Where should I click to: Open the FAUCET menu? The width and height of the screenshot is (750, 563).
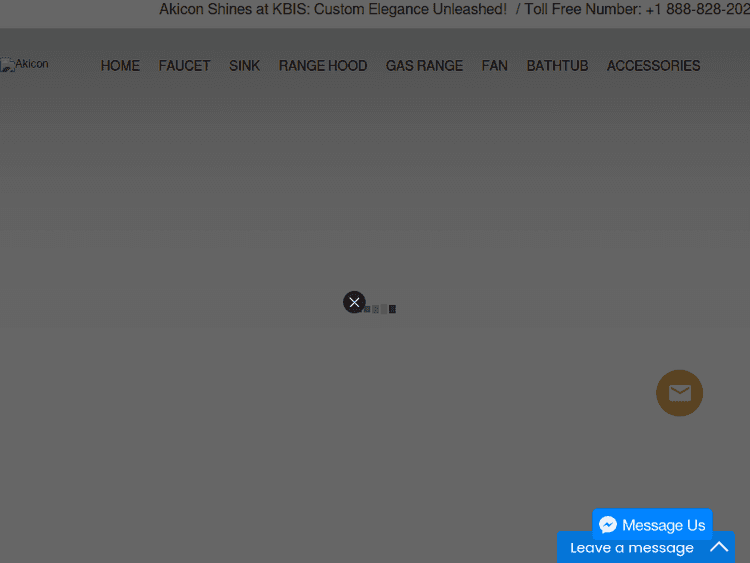pos(184,66)
